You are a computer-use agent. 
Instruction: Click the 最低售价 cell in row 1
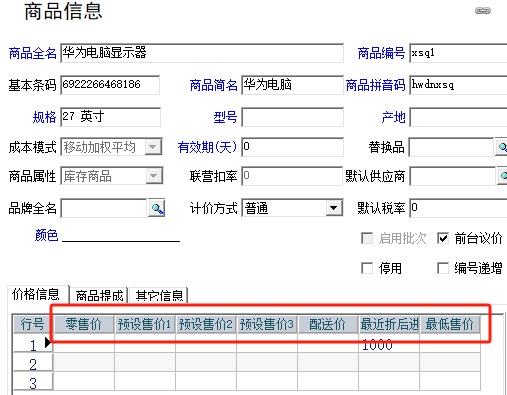[450, 344]
